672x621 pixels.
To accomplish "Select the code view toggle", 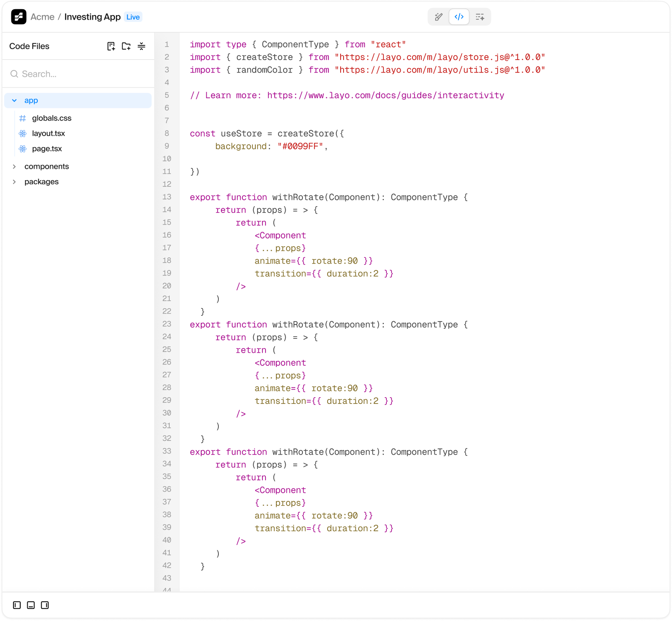I will coord(459,17).
